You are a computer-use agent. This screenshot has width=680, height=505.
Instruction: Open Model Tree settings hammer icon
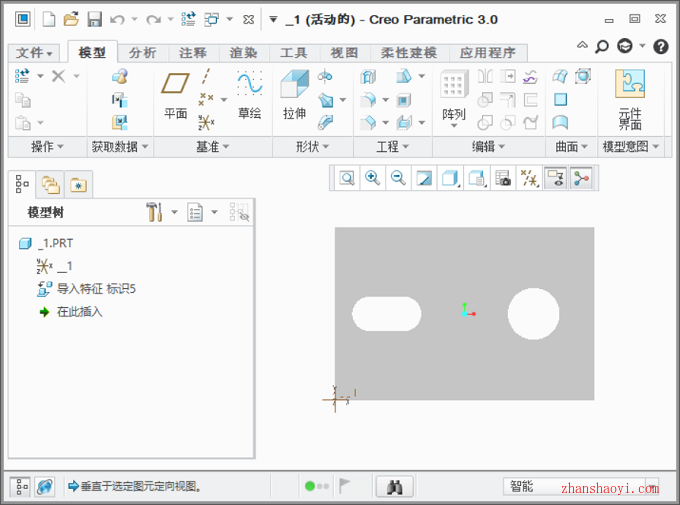(x=154, y=212)
